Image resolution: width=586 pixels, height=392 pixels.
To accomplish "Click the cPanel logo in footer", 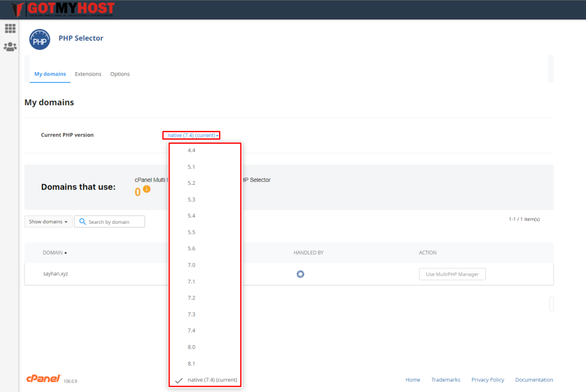I will coord(43,379).
